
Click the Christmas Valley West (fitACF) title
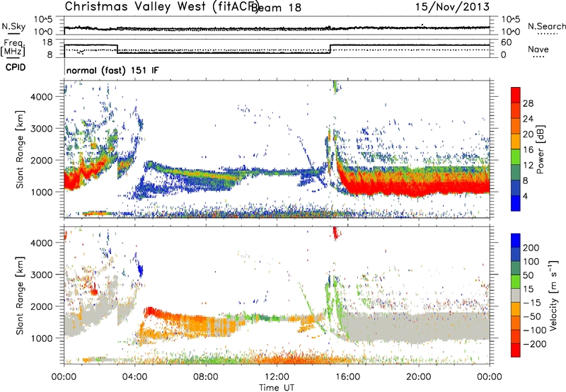point(162,6)
